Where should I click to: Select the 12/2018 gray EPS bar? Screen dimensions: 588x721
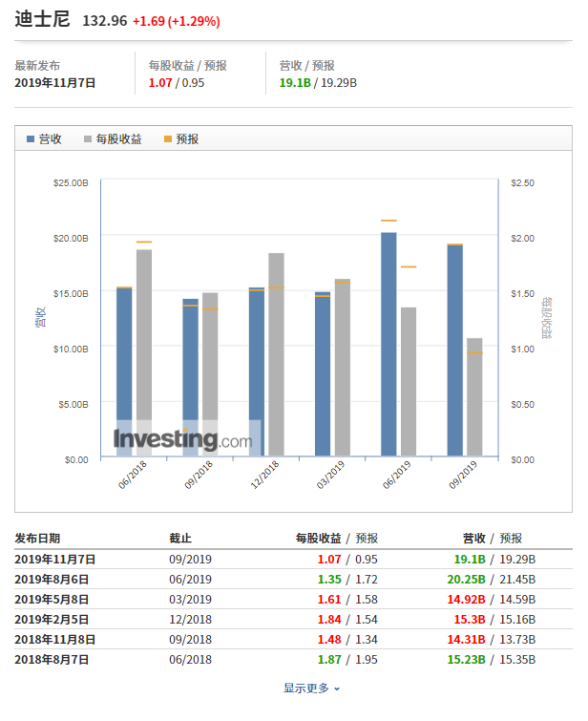coord(276,354)
